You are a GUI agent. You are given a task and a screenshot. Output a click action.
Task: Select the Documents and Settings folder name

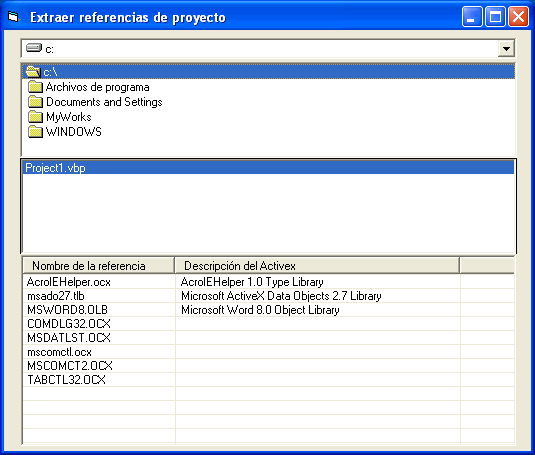click(x=104, y=102)
